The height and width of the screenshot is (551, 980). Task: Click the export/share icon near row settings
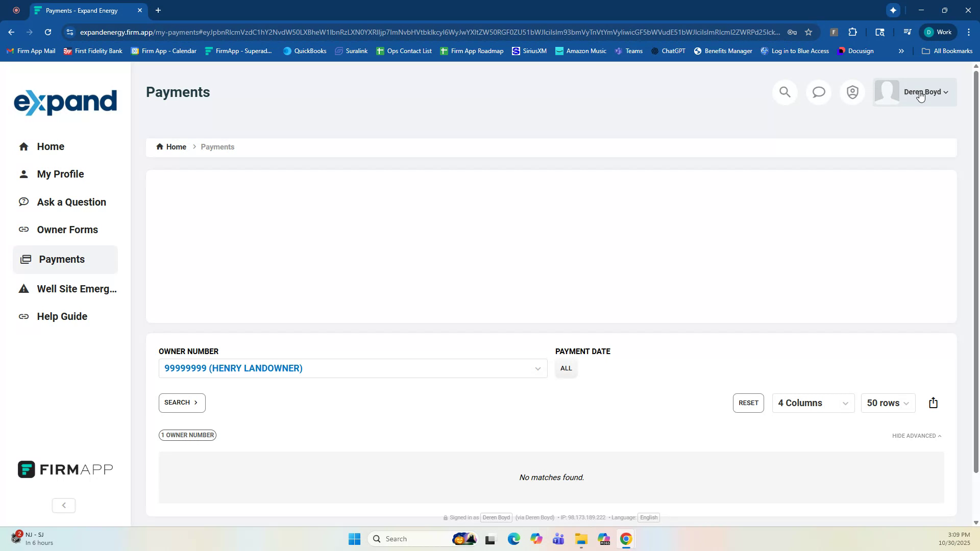(x=933, y=403)
